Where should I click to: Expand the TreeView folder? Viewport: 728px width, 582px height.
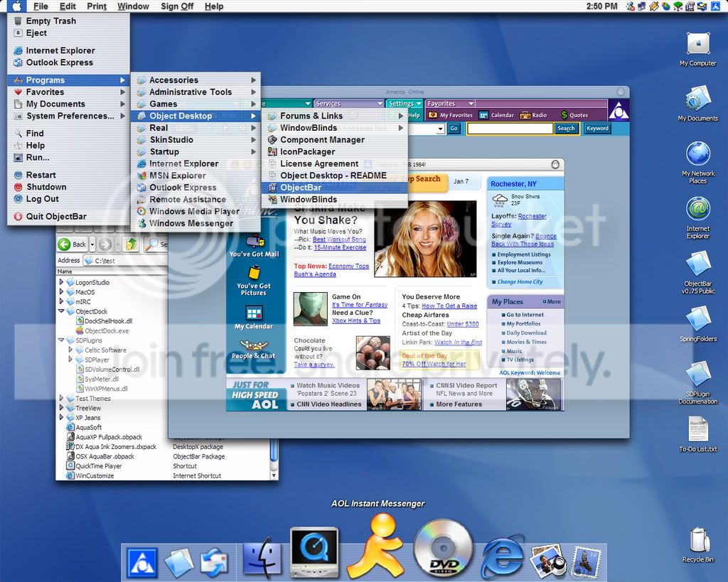[x=61, y=407]
